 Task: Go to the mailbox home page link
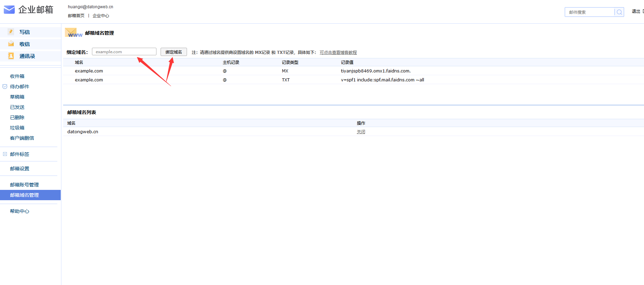76,16
